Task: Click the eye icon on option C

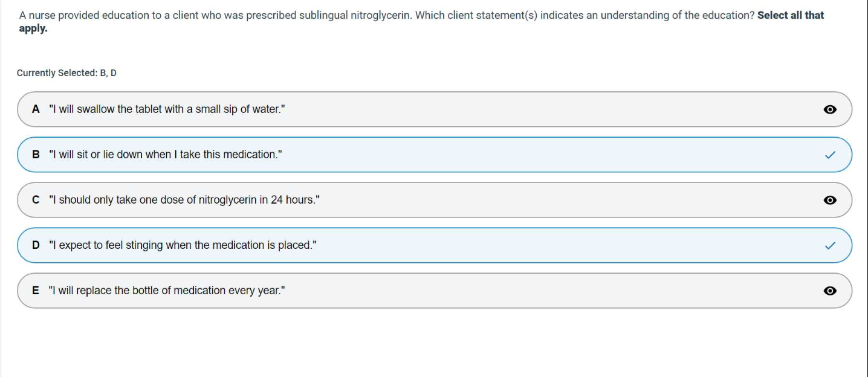Action: (x=830, y=200)
